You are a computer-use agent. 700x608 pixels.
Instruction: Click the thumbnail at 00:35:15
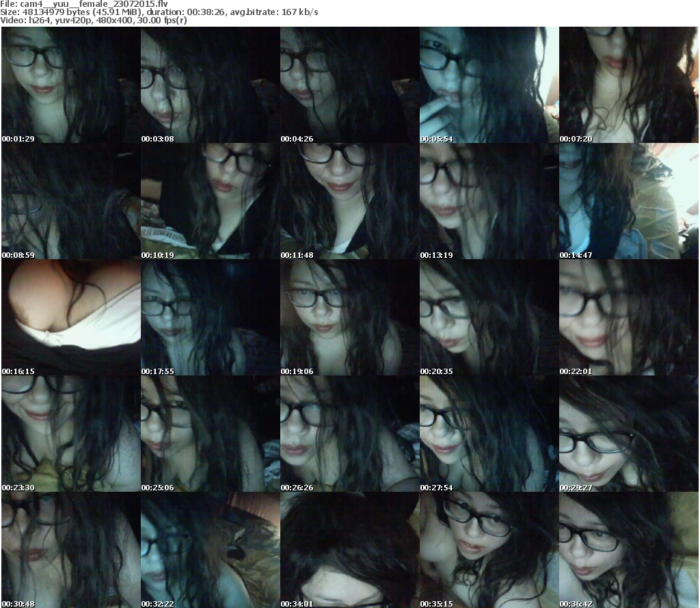click(489, 550)
